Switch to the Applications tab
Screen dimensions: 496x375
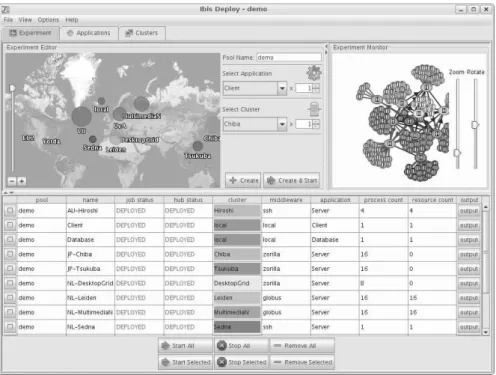[x=89, y=33]
